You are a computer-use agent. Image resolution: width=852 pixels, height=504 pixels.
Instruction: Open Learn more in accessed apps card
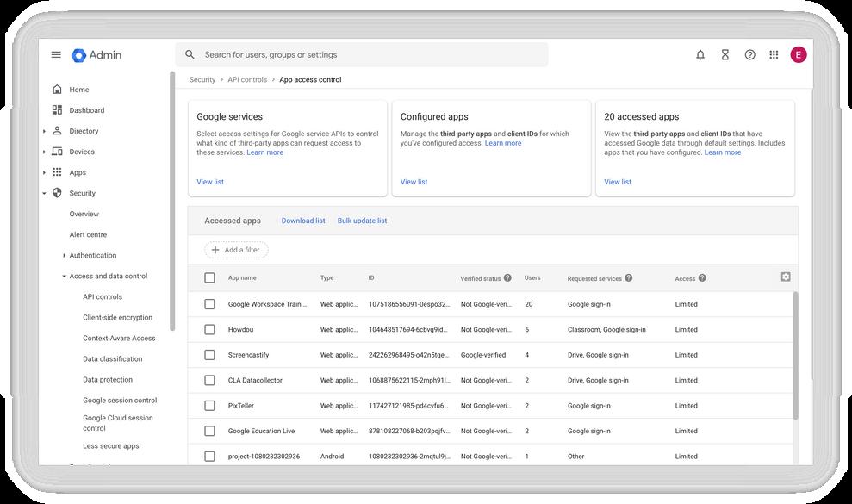[x=723, y=152]
